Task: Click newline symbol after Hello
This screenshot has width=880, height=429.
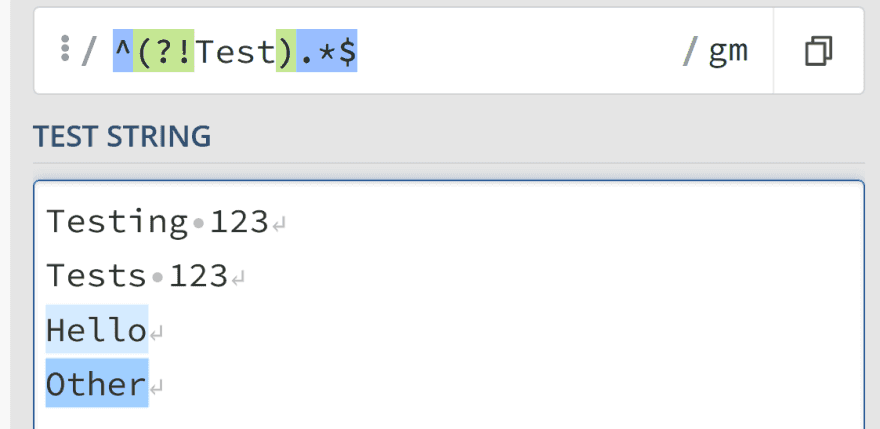Action: point(157,334)
